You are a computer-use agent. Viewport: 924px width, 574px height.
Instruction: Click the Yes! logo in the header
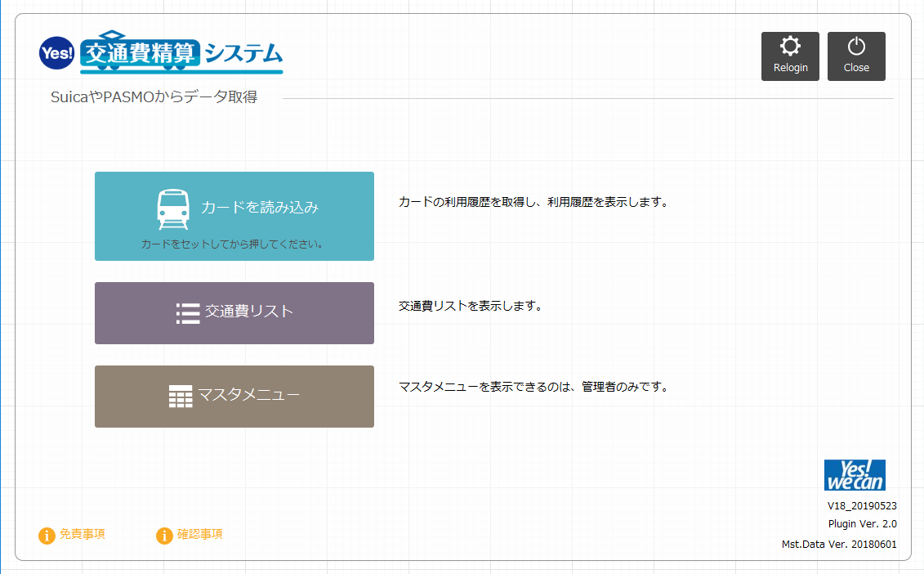[56, 52]
